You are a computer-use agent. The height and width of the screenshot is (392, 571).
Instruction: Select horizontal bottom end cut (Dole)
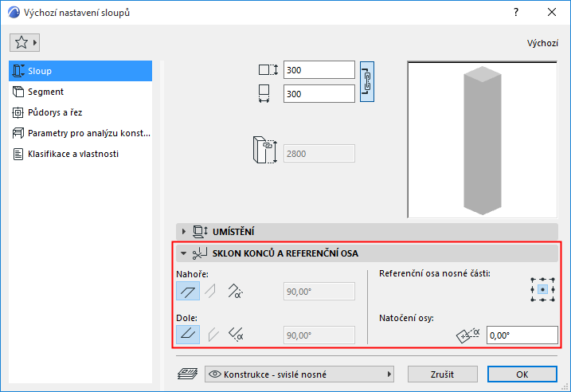click(188, 335)
